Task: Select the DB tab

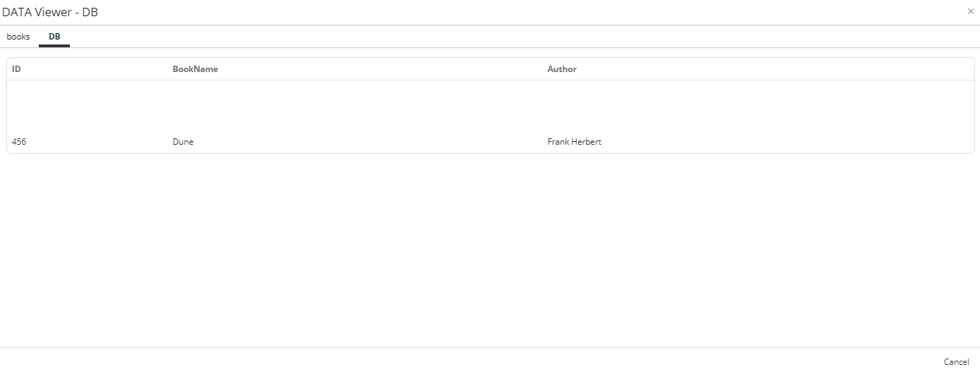Action: pos(54,37)
